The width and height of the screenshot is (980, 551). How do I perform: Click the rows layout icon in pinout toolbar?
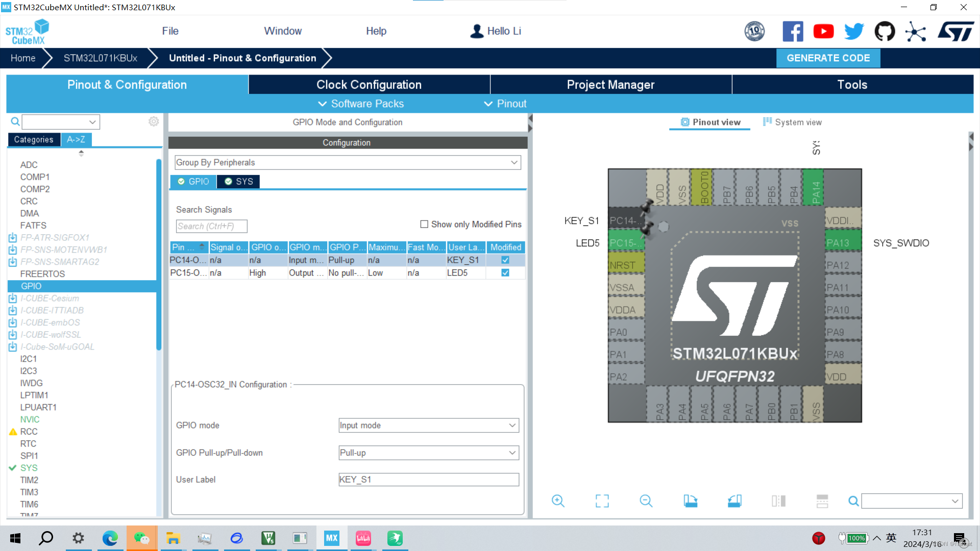[x=822, y=501]
